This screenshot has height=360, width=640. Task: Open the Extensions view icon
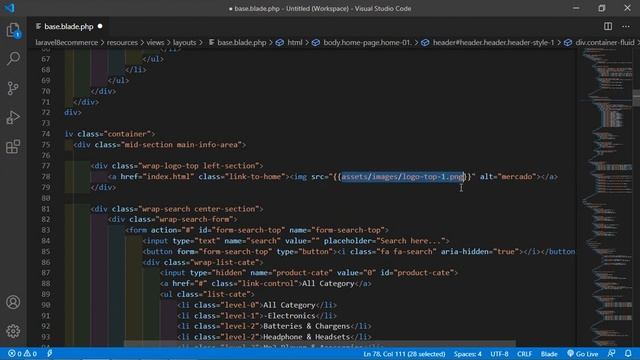pos(13,147)
